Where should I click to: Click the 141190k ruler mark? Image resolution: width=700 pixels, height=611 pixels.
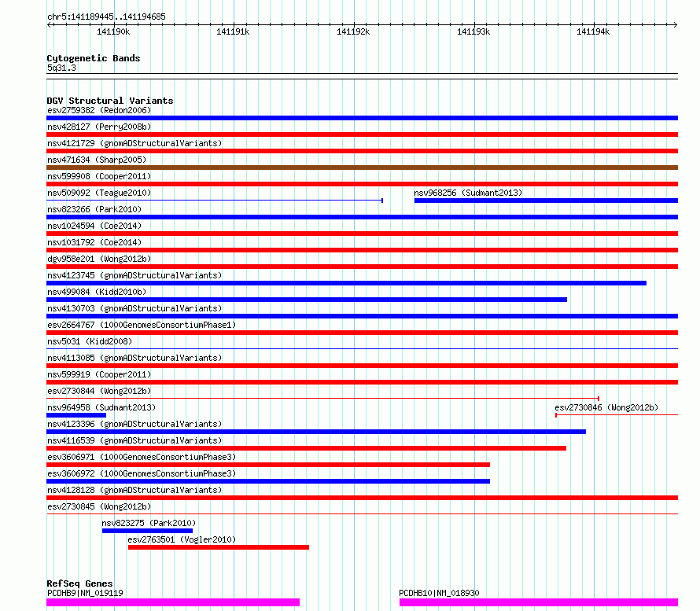click(x=113, y=31)
